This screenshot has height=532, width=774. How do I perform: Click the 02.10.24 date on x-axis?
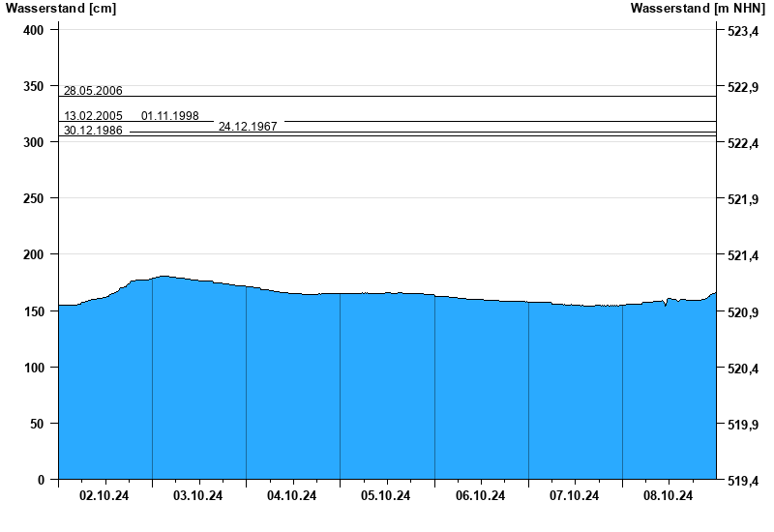click(104, 496)
